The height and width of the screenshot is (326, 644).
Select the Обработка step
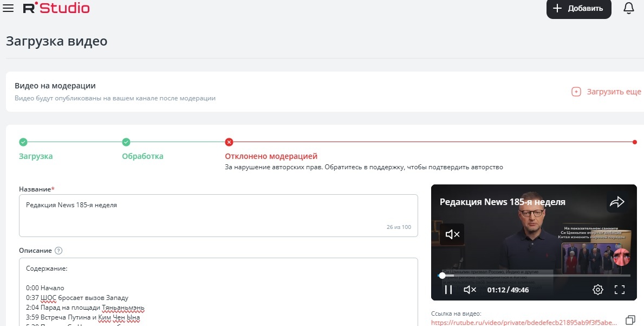[x=142, y=156]
